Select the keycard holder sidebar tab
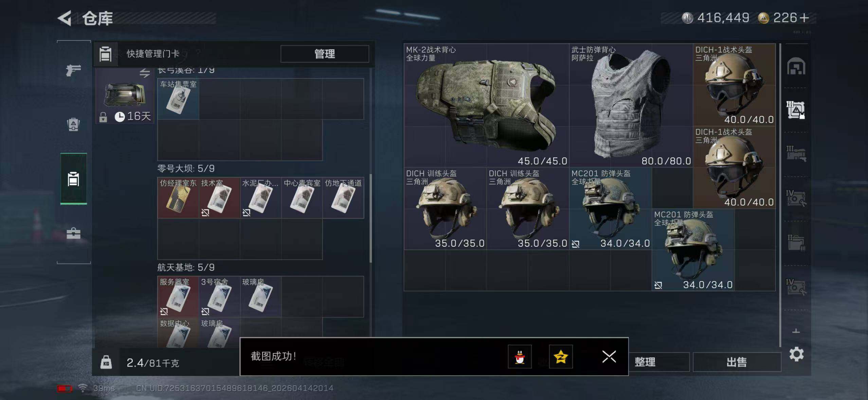868x400 pixels. [x=74, y=179]
